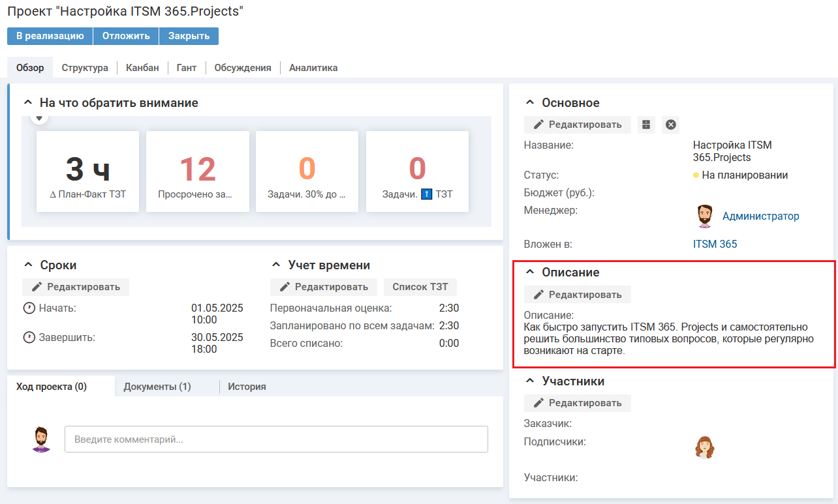Click the archive icon in Основное section
The height and width of the screenshot is (504, 838).
click(646, 125)
